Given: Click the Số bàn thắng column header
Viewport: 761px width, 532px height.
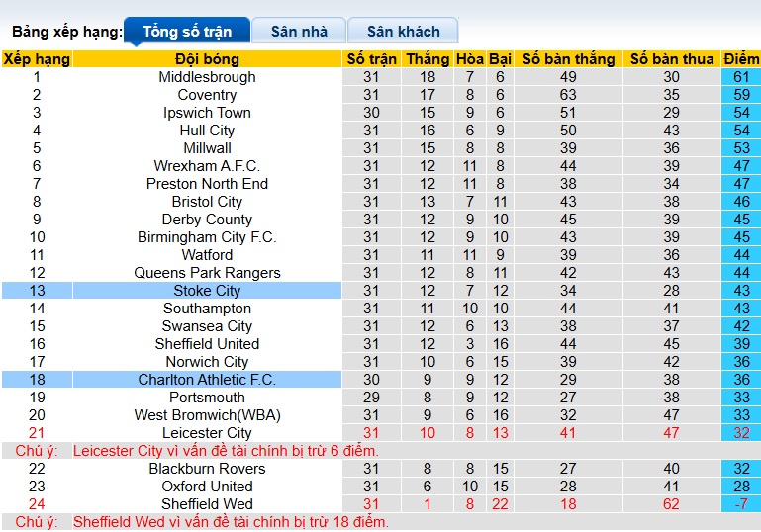Looking at the screenshot, I should (x=568, y=59).
